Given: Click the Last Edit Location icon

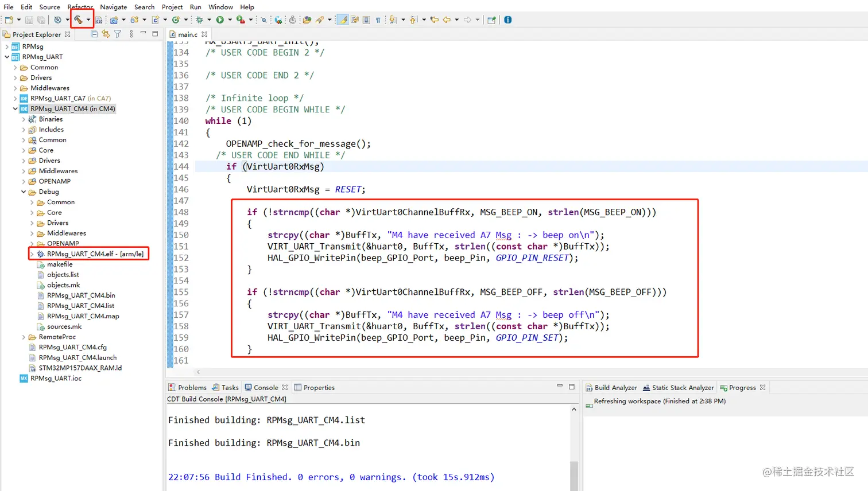Looking at the screenshot, I should coord(435,20).
